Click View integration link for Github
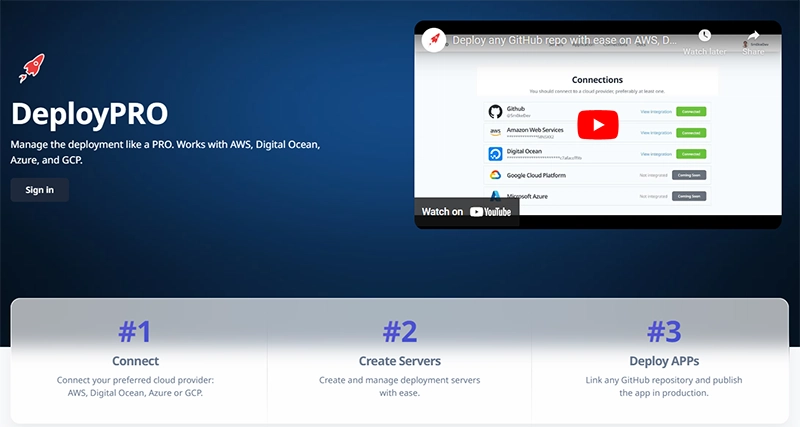The width and height of the screenshot is (800, 427). 656,112
